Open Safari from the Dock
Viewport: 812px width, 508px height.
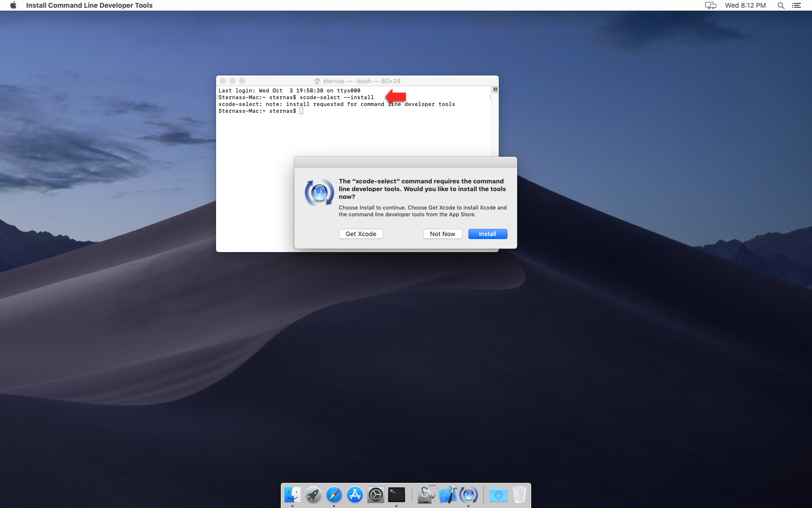(x=334, y=495)
